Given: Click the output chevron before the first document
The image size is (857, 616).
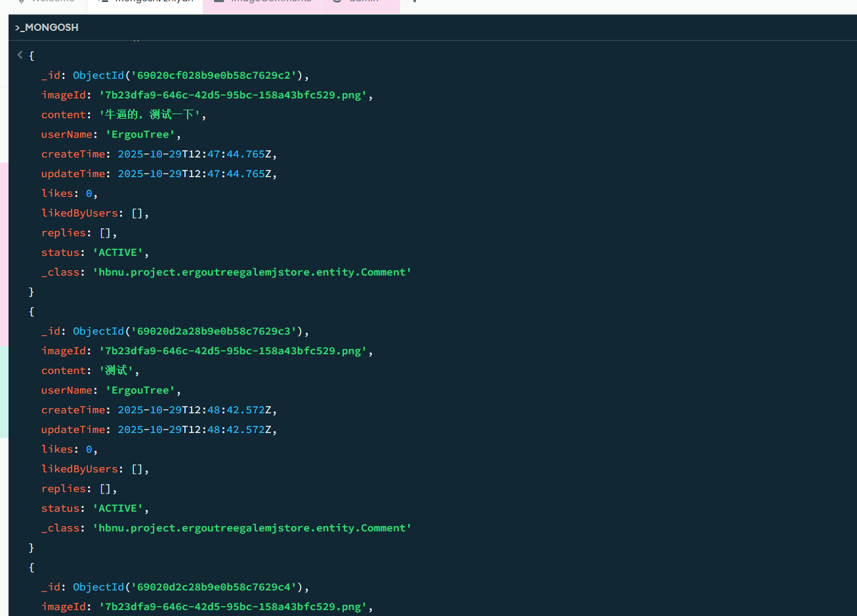Looking at the screenshot, I should click(x=20, y=55).
